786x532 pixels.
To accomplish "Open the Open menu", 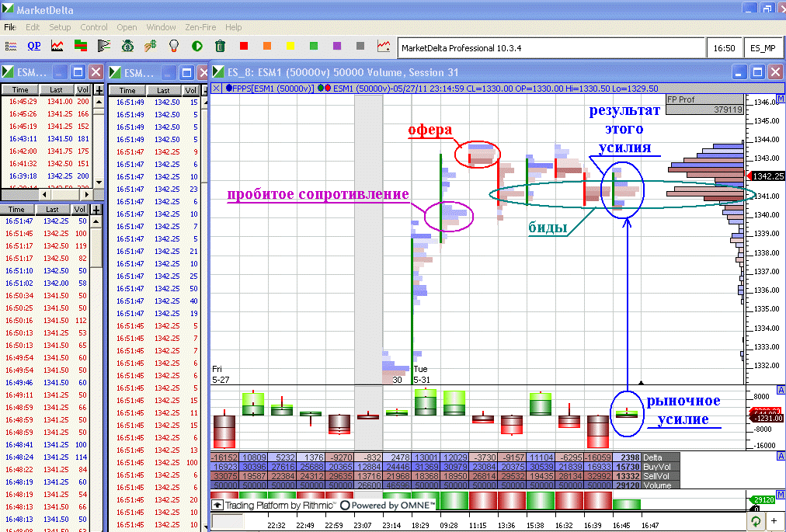I will click(127, 27).
